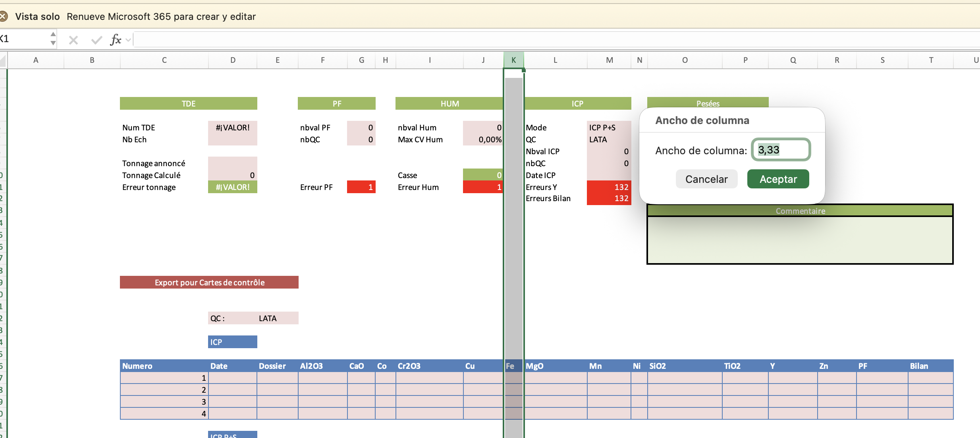Viewport: 980px width, 438px height.
Task: Dismiss the Vista solo banner close icon
Action: click(x=3, y=16)
